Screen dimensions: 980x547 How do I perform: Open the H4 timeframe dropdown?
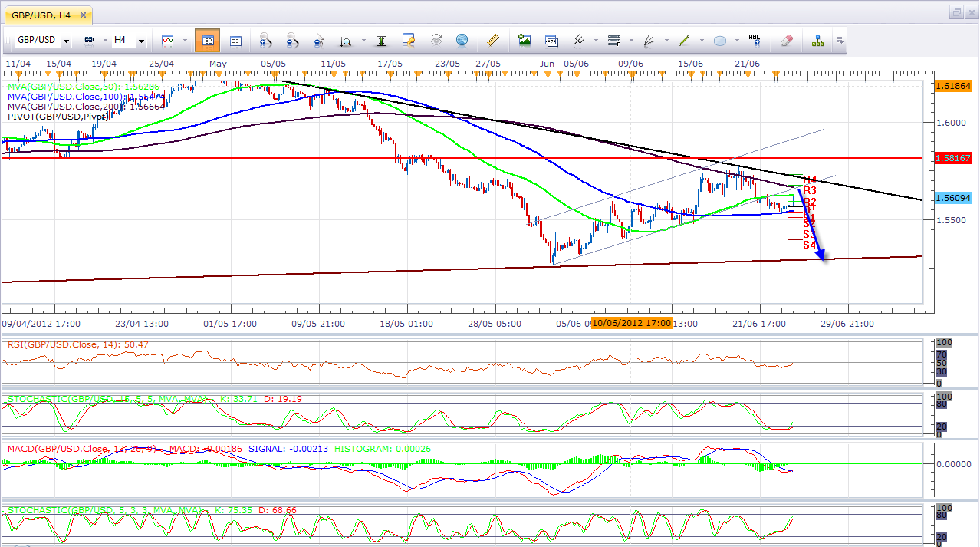click(x=142, y=41)
